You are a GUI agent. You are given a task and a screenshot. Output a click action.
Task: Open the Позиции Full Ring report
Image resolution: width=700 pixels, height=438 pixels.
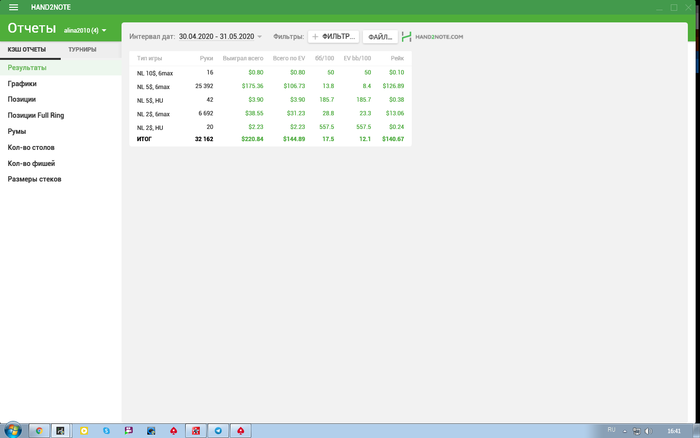tap(61, 115)
